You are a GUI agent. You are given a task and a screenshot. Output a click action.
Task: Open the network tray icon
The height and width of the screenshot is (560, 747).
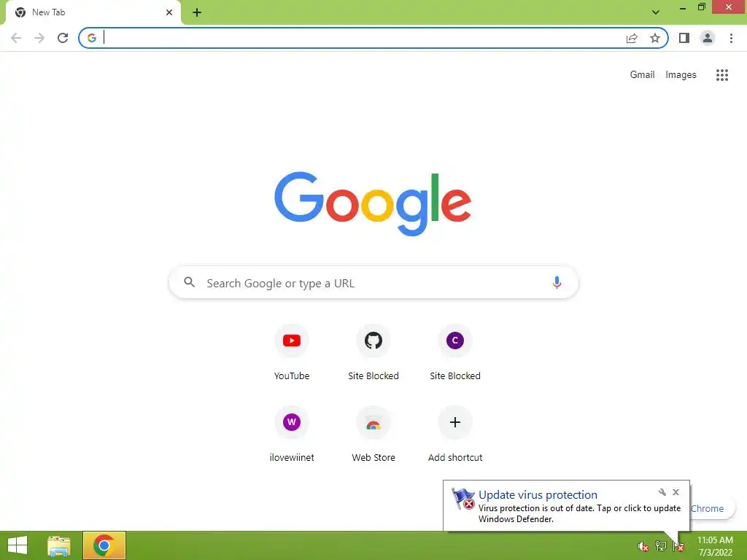[x=661, y=545]
